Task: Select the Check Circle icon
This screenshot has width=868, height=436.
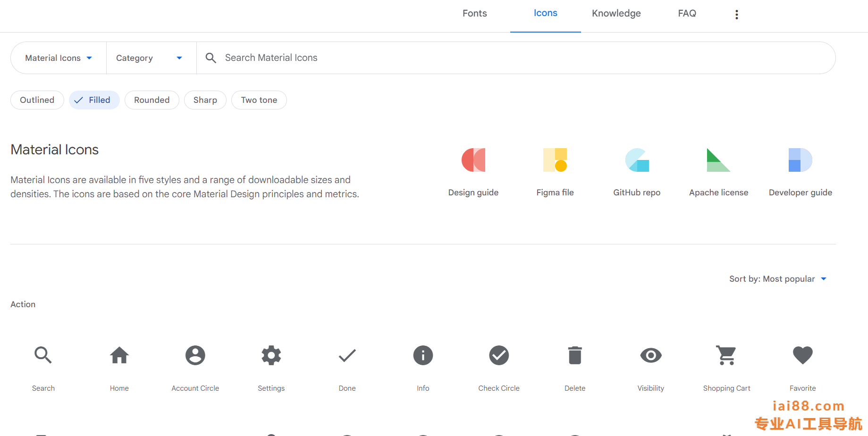Action: coord(499,355)
